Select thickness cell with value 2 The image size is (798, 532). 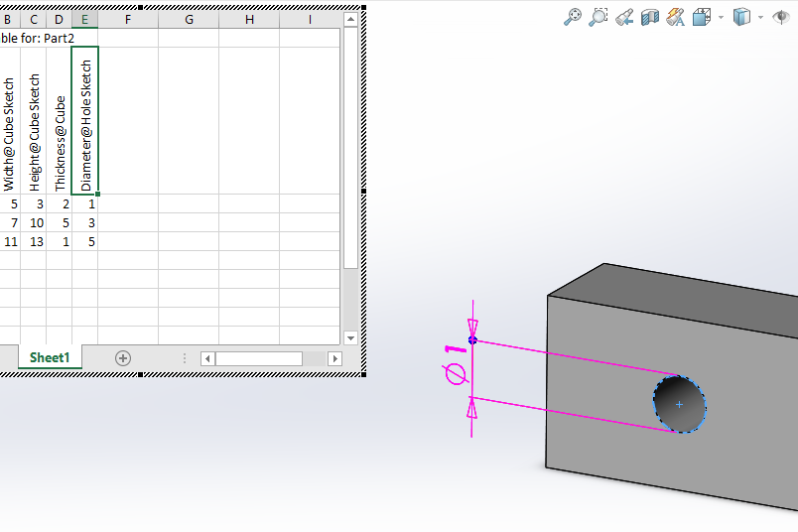59,203
